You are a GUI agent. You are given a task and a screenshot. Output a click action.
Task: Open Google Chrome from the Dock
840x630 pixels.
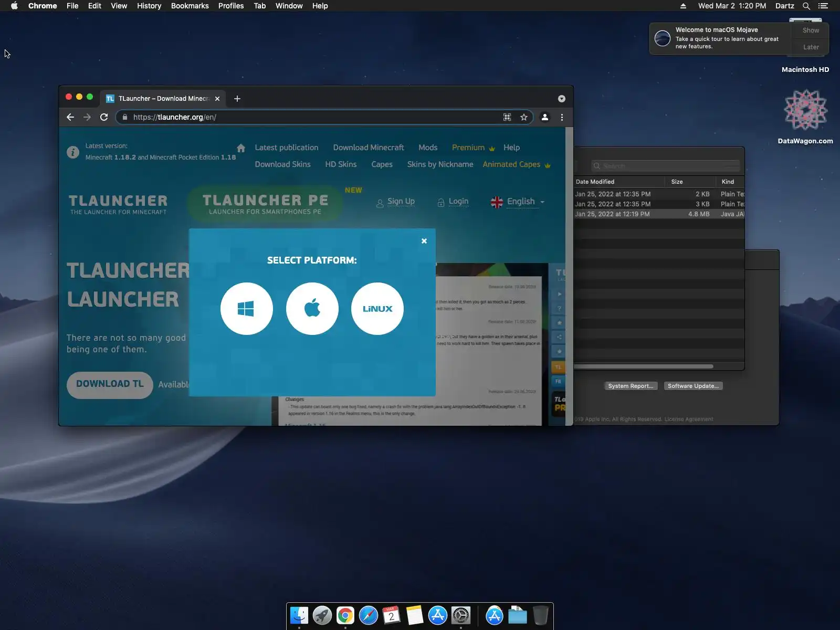click(345, 615)
